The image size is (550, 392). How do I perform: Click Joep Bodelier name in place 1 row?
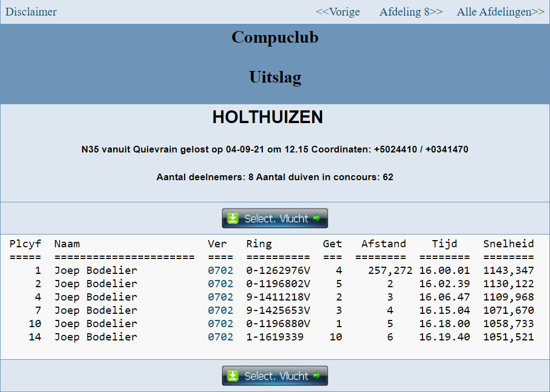[96, 271]
